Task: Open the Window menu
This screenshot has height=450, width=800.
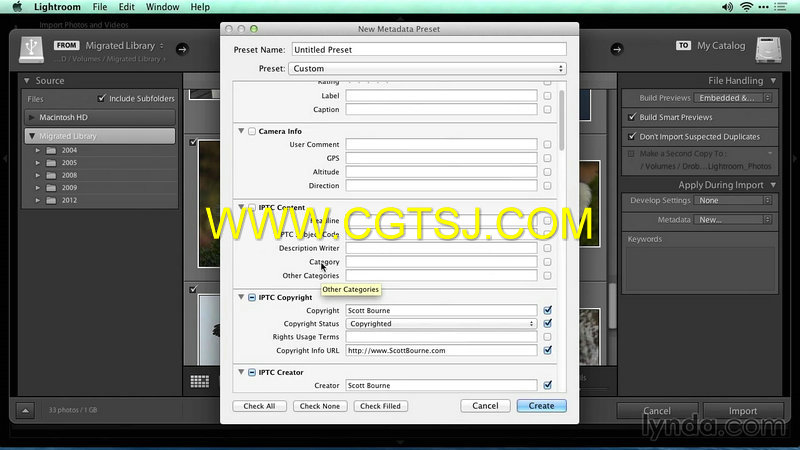Action: (162, 7)
